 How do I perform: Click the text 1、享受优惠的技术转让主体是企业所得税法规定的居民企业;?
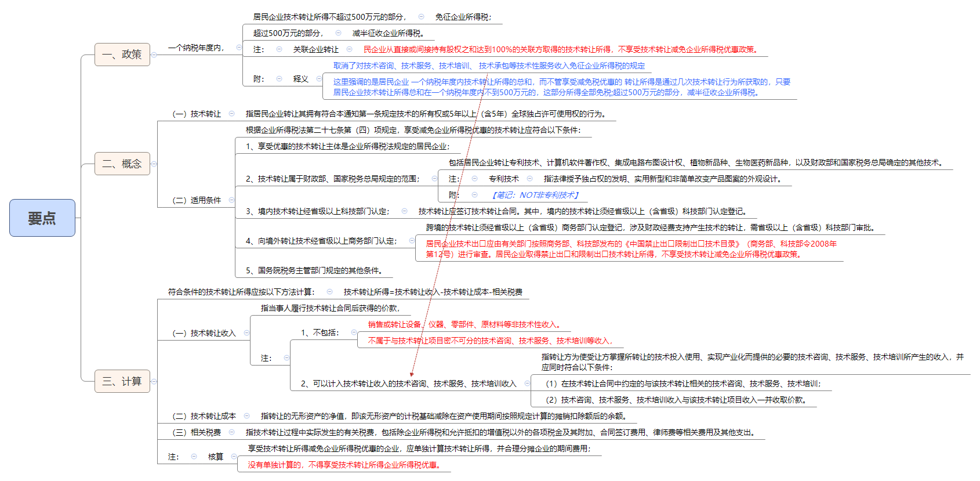tap(347, 146)
